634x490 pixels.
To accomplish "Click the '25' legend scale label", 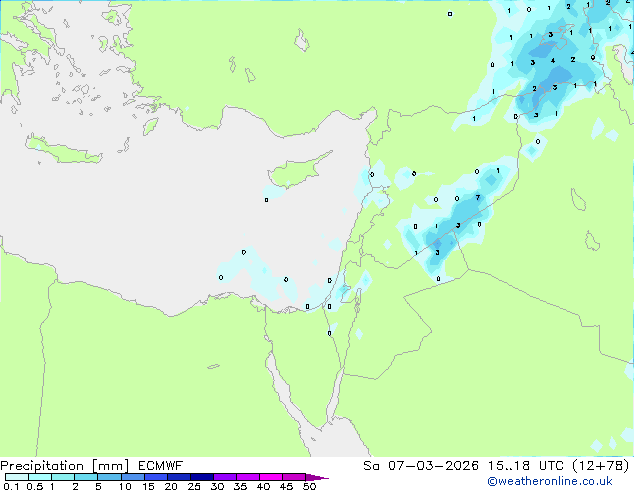I will pos(194,486).
